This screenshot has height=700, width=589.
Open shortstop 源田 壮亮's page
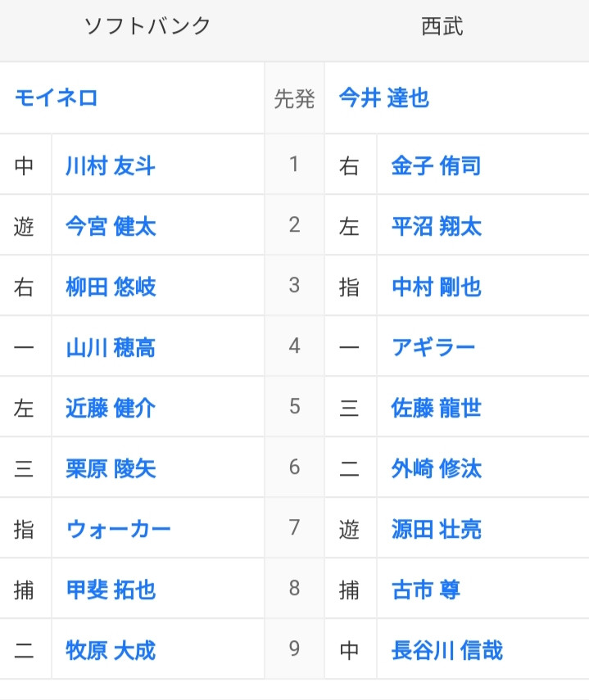(437, 529)
